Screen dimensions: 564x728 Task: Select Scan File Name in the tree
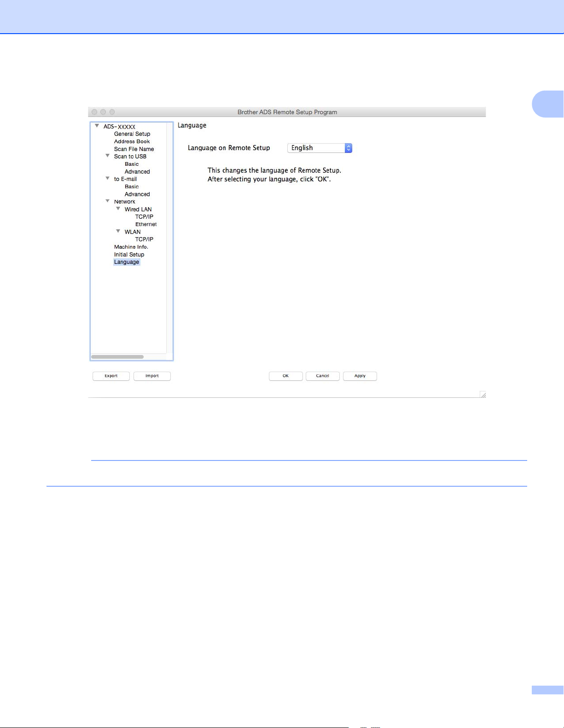pyautogui.click(x=134, y=149)
